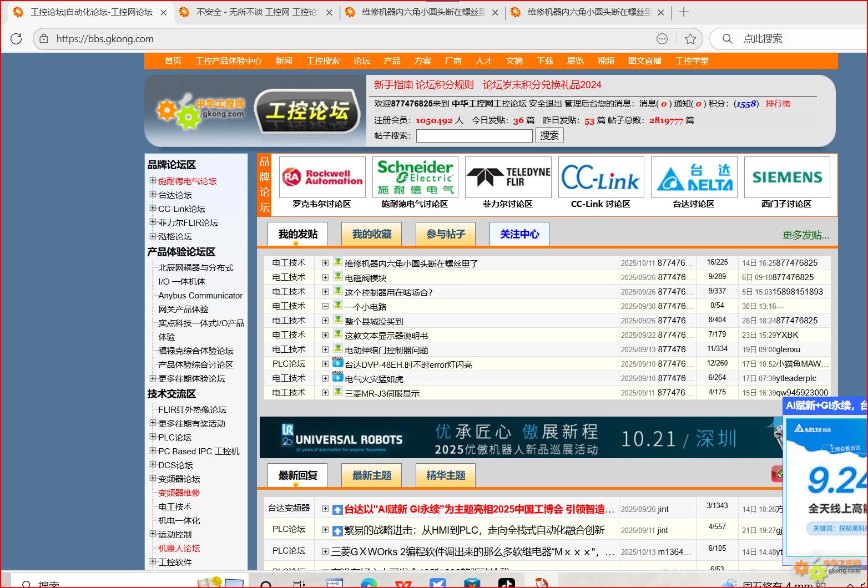Viewport: 868px width, 588px height.
Task: Click the video icon beside 电气火灾猛如虎
Action: click(x=337, y=378)
